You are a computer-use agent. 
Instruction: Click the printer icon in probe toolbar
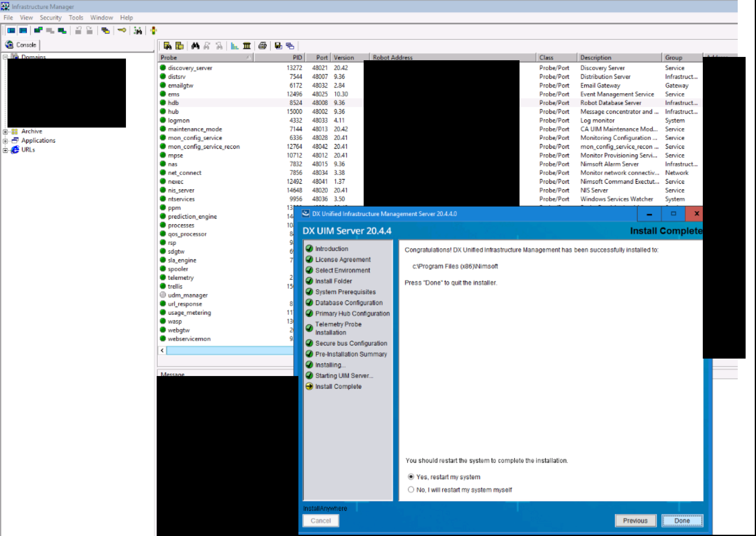point(262,46)
